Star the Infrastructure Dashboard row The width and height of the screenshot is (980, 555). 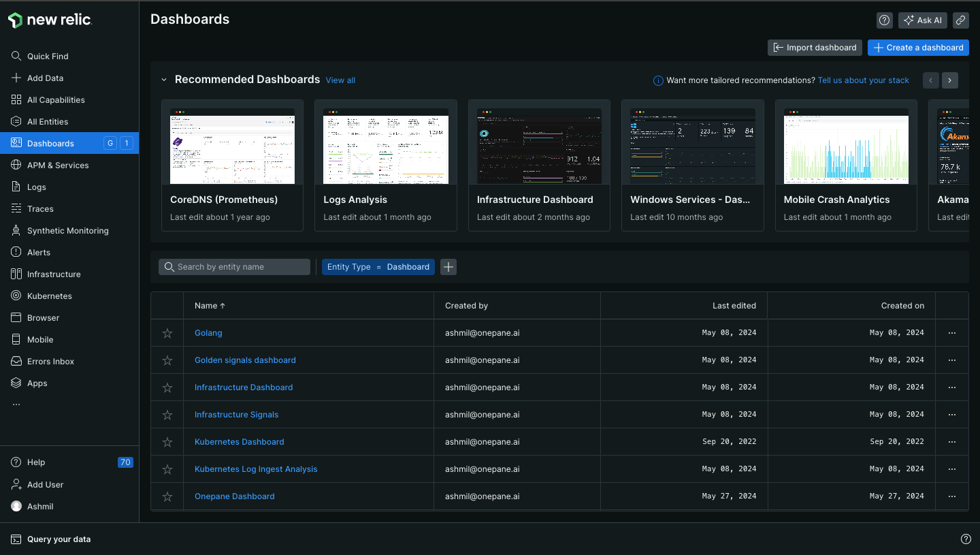(167, 387)
